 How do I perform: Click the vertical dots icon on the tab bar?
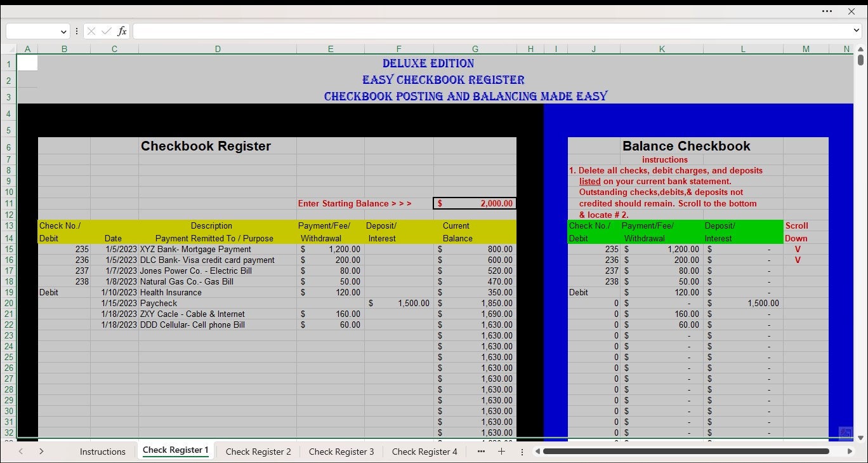pos(522,451)
